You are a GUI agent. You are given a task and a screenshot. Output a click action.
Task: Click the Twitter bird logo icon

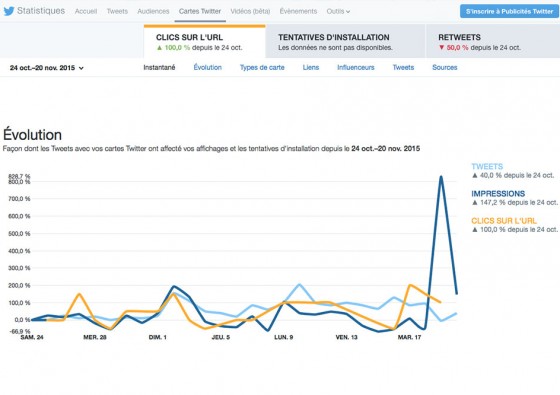click(x=9, y=11)
